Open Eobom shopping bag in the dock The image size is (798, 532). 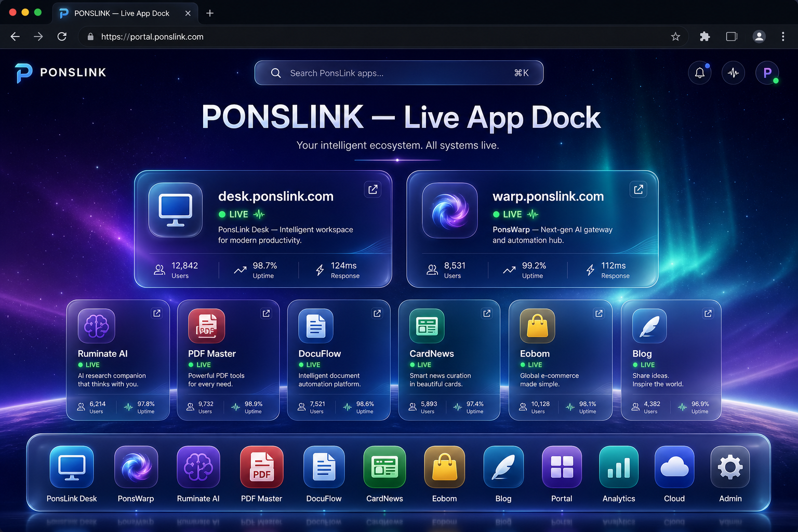444,467
